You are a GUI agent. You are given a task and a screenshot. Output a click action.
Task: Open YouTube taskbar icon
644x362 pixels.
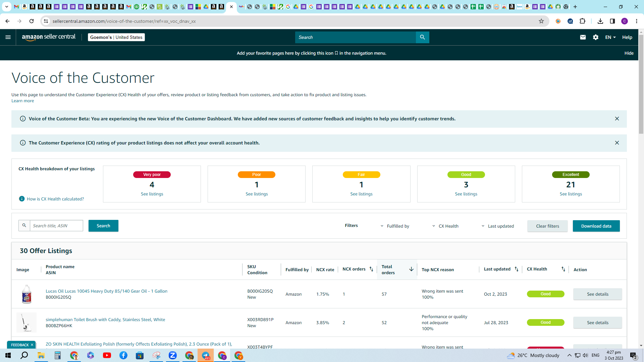tap(107, 355)
